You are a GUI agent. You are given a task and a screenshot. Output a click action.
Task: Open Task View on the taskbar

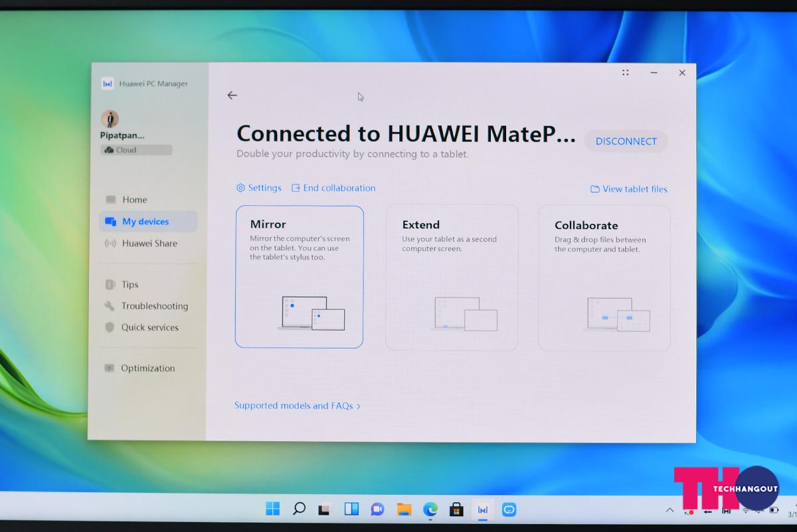click(324, 510)
